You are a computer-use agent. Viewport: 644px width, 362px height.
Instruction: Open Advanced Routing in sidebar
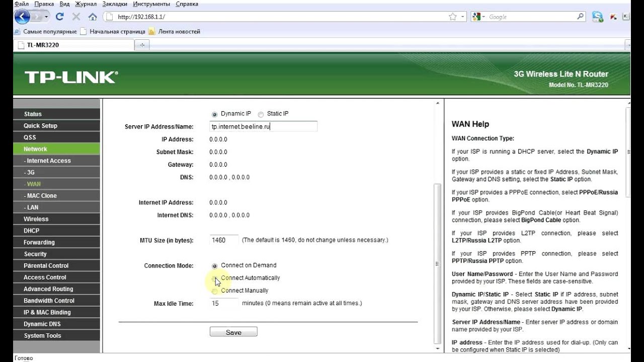coord(56,289)
